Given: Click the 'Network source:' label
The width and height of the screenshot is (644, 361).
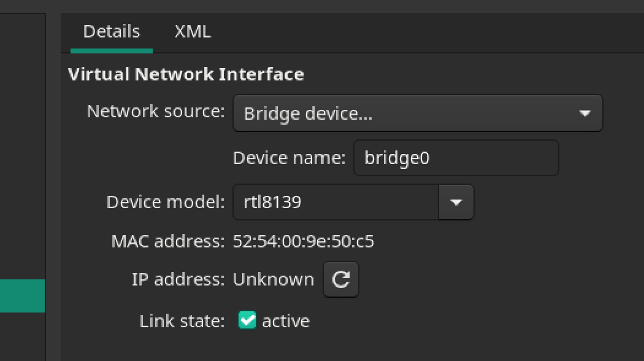Looking at the screenshot, I should click(x=156, y=112).
